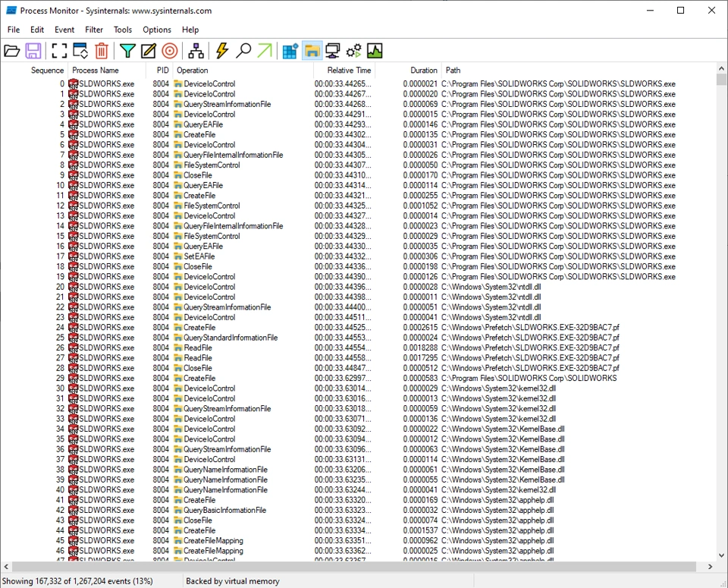Screen dimensions: 728x588
Task: Toggle the Autoscroll toolbar icon
Action: pos(80,51)
